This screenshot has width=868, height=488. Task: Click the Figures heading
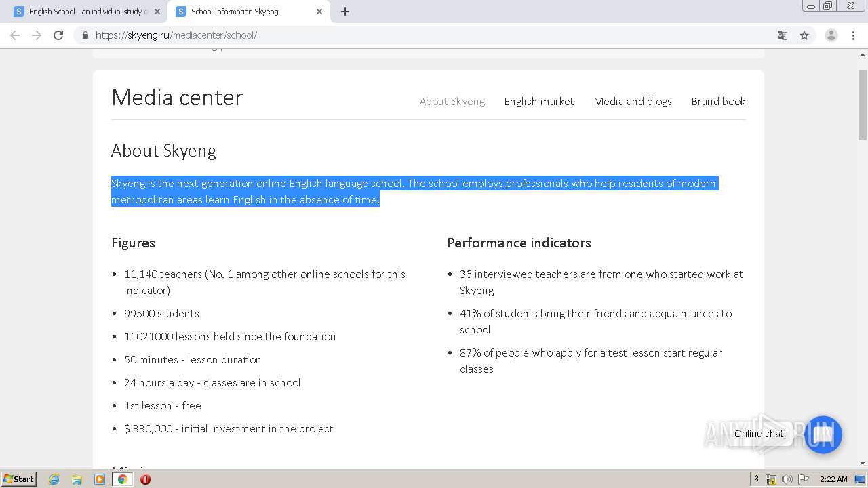pyautogui.click(x=133, y=243)
